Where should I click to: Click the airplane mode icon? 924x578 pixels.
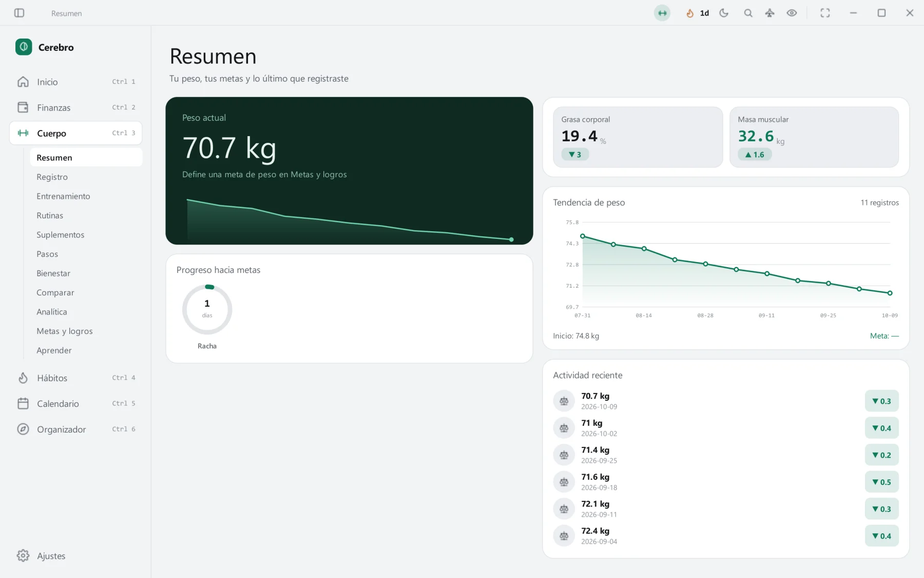(769, 13)
